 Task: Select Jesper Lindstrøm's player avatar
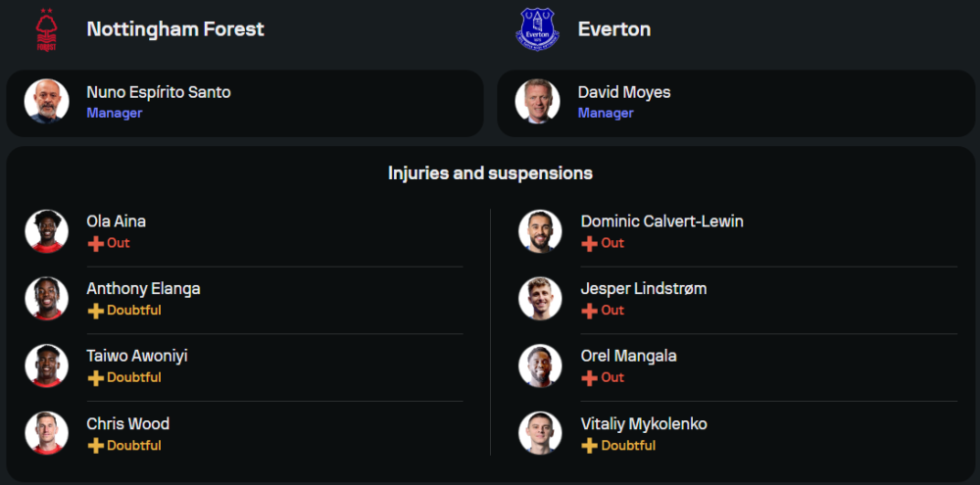[x=540, y=298]
